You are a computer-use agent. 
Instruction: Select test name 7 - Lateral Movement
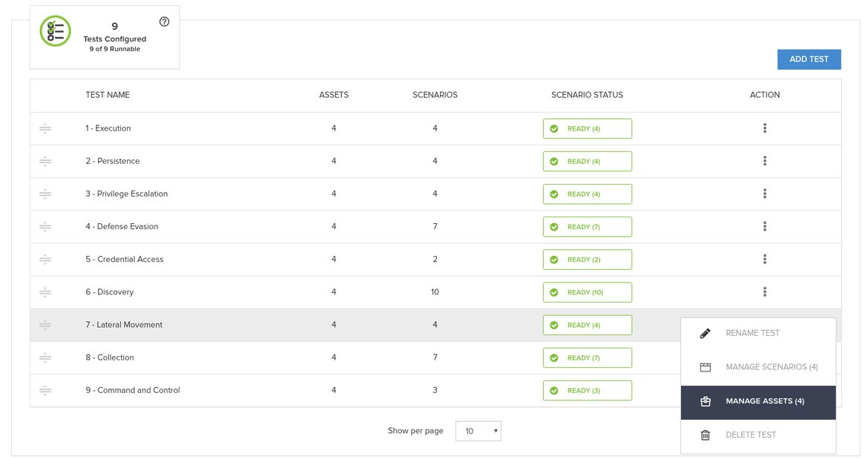(x=124, y=325)
